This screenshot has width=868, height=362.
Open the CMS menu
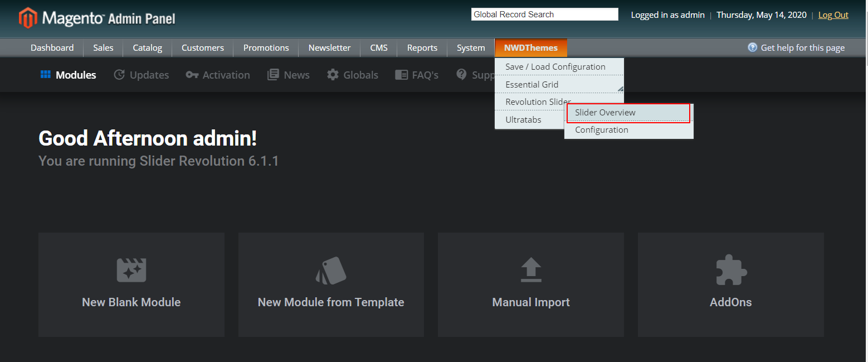(379, 48)
